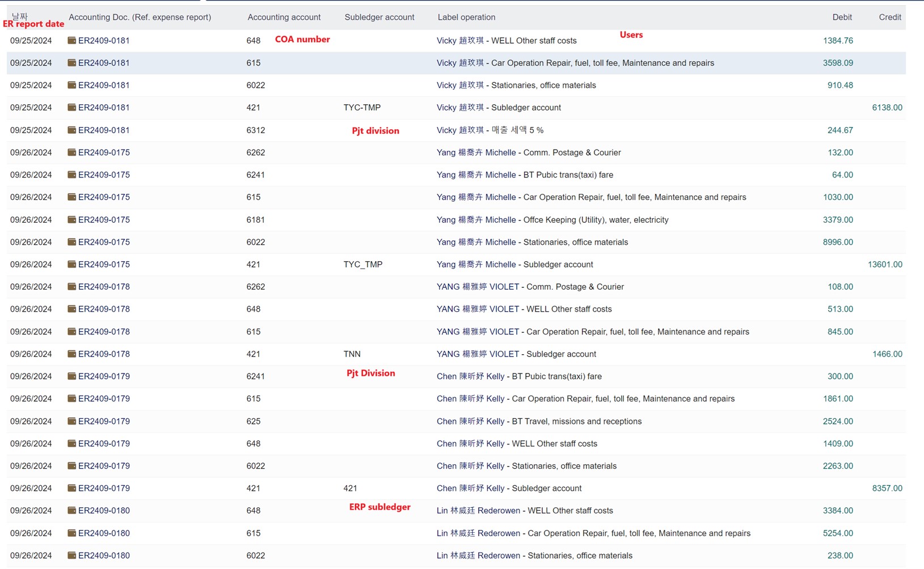Click wallet icon on Violet's 513.00 staff costs row
924x569 pixels.
coord(71,309)
